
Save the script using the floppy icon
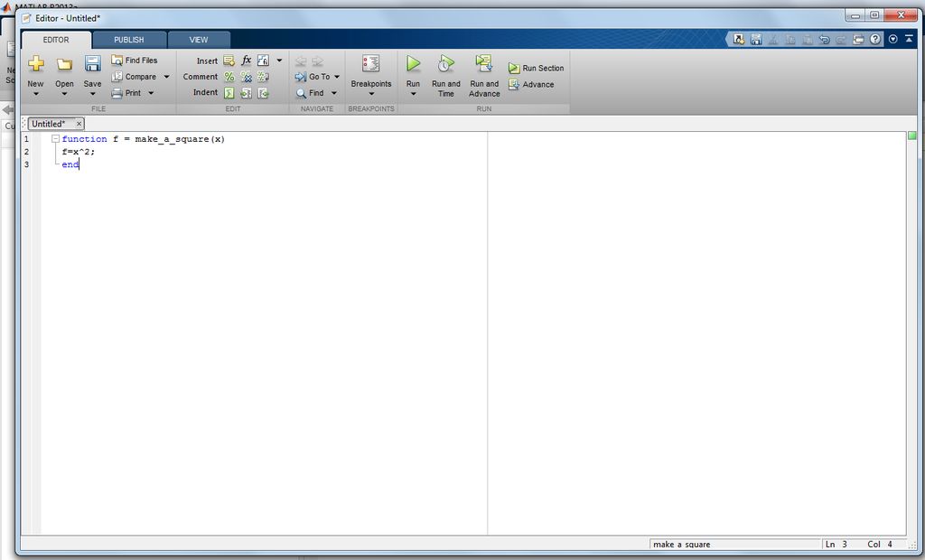click(x=93, y=63)
